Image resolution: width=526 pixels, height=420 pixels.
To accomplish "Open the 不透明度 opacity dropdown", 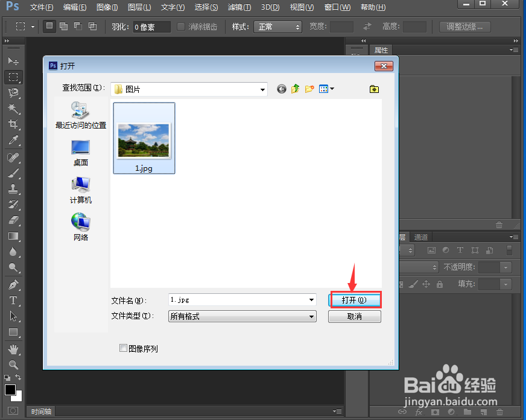I will pos(505,267).
